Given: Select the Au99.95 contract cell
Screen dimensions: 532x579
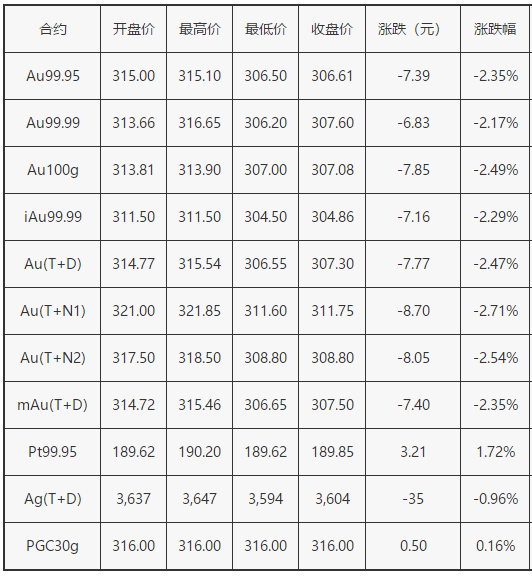Looking at the screenshot, I should (x=52, y=76).
